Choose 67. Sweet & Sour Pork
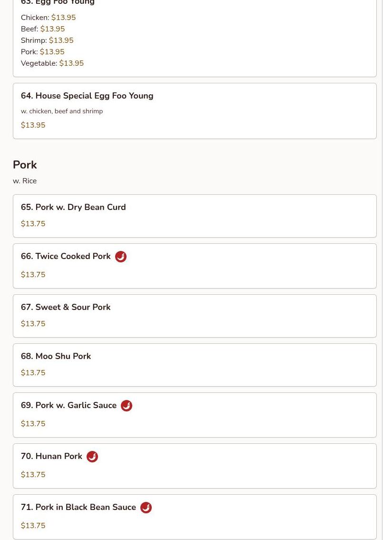This screenshot has width=392, height=540. point(66,307)
